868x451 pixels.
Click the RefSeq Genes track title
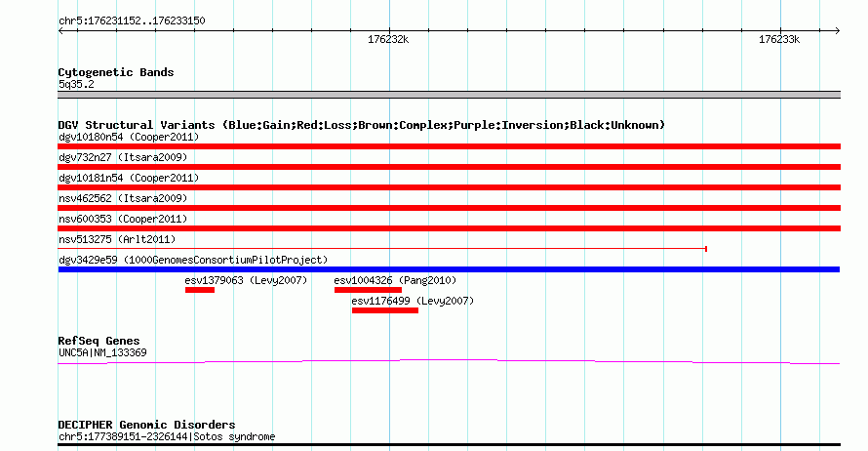99,342
